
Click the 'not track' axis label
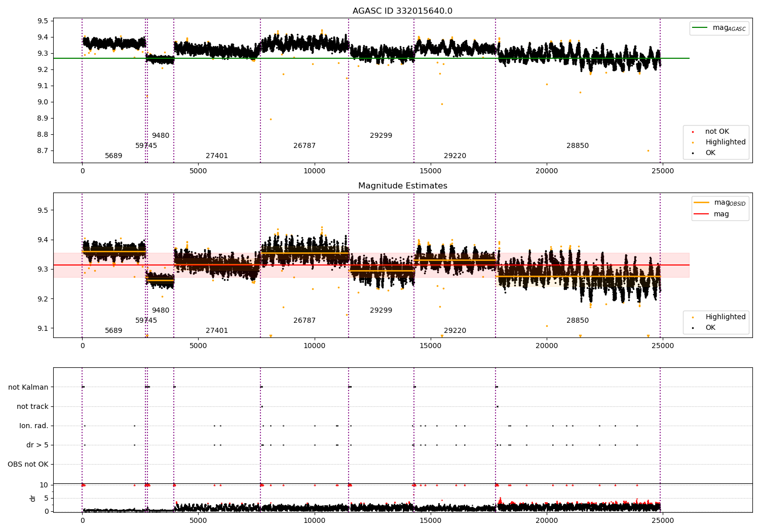[32, 406]
